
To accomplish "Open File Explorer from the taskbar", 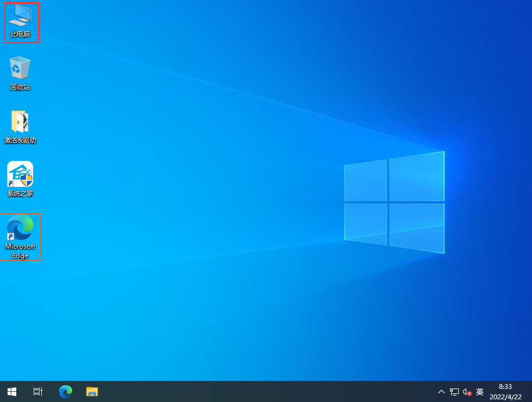I will [92, 391].
